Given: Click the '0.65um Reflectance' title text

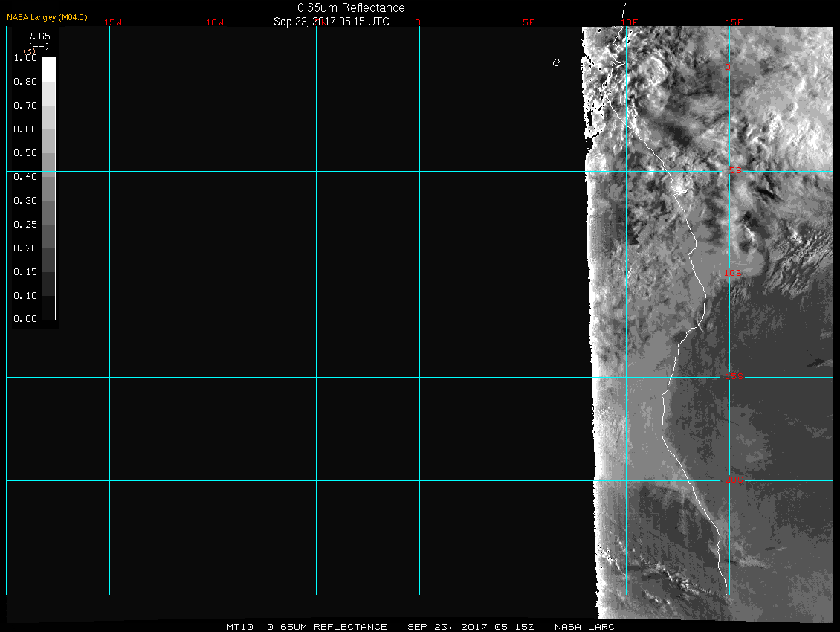Looking at the screenshot, I should click(351, 8).
